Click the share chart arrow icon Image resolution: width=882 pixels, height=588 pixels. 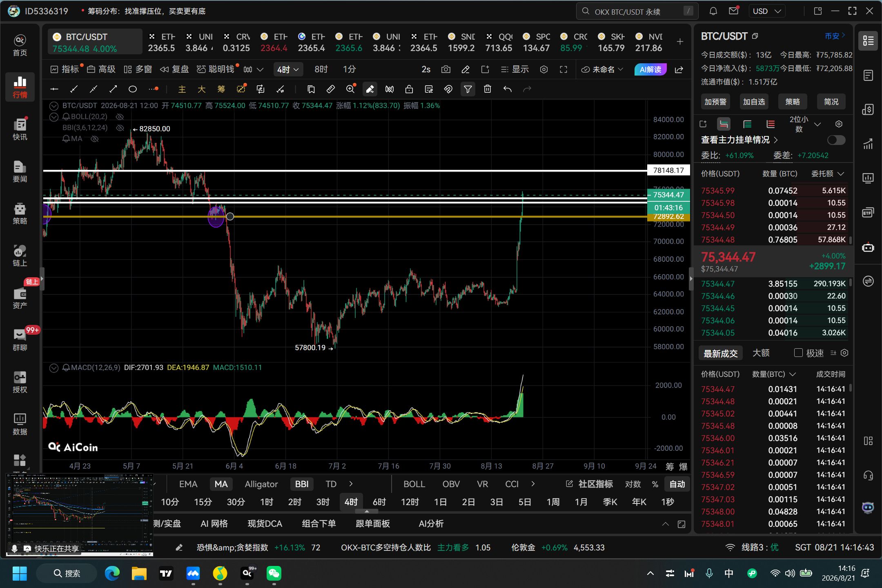tap(679, 69)
